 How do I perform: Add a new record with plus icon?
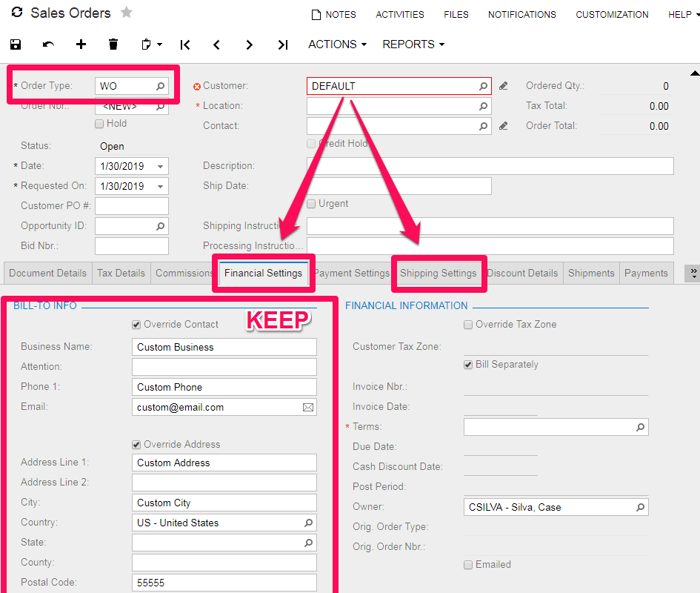coord(81,44)
